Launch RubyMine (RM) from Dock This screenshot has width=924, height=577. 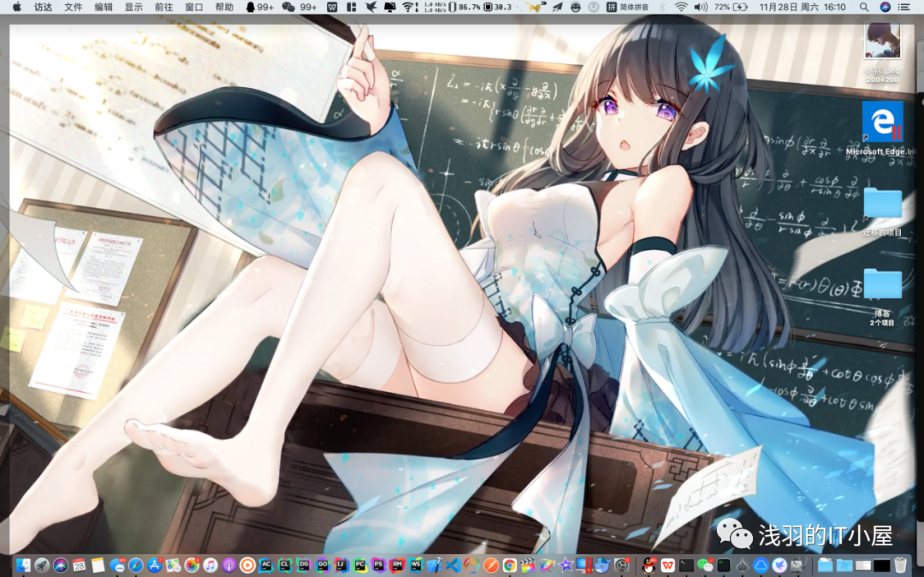[x=397, y=565]
